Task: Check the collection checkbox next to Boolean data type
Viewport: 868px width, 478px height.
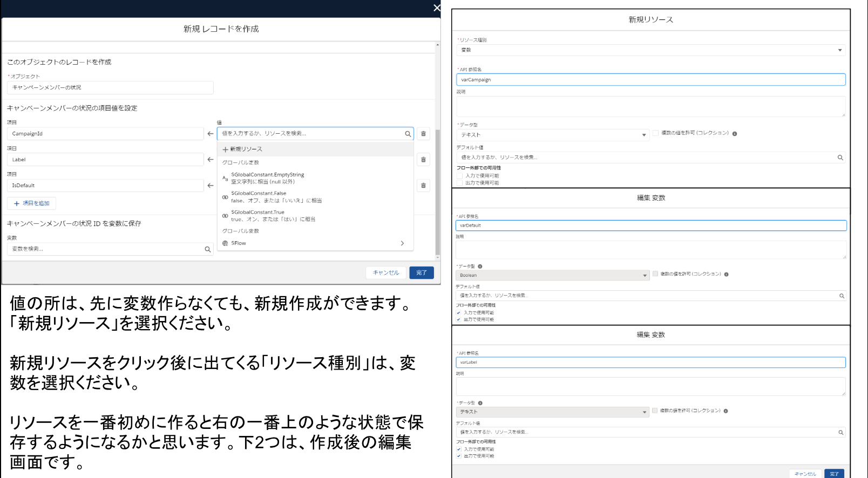Action: tap(655, 274)
